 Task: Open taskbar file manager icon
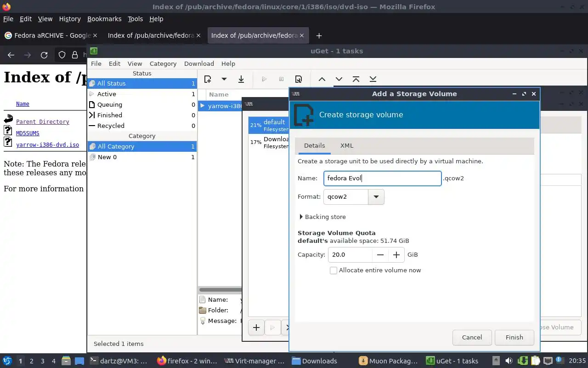(66, 361)
